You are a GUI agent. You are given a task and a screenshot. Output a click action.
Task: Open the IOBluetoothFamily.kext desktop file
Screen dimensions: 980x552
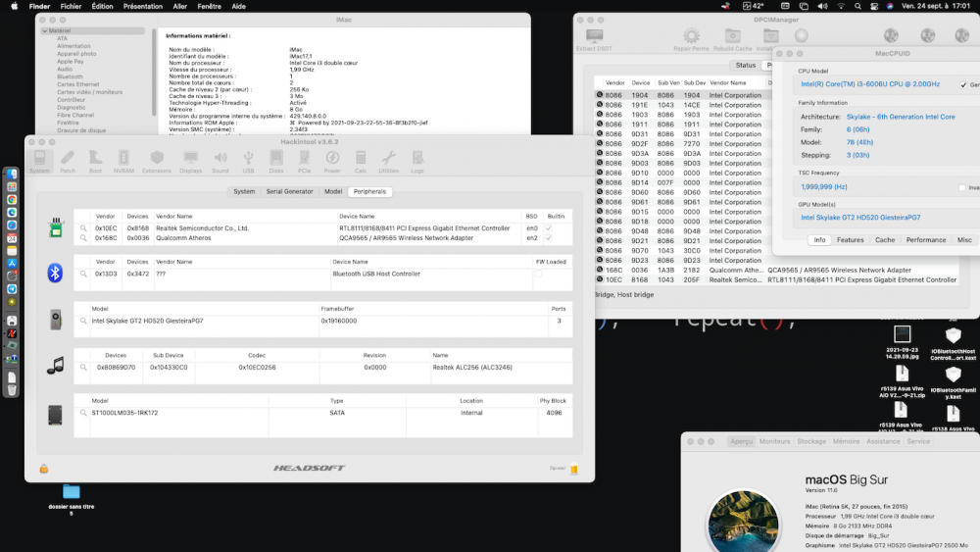coord(954,382)
